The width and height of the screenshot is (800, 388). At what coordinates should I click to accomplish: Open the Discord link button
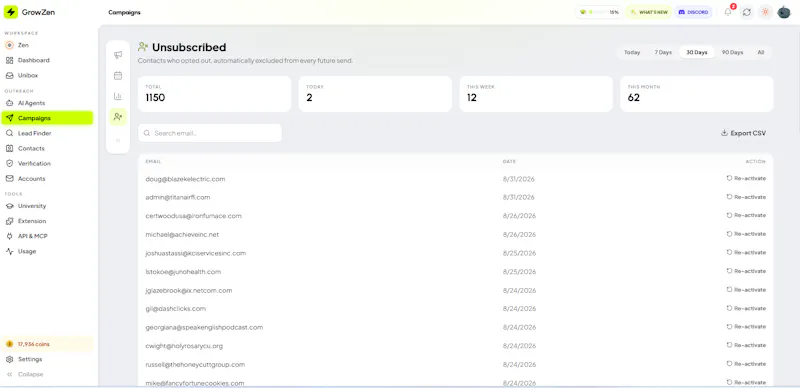point(693,12)
